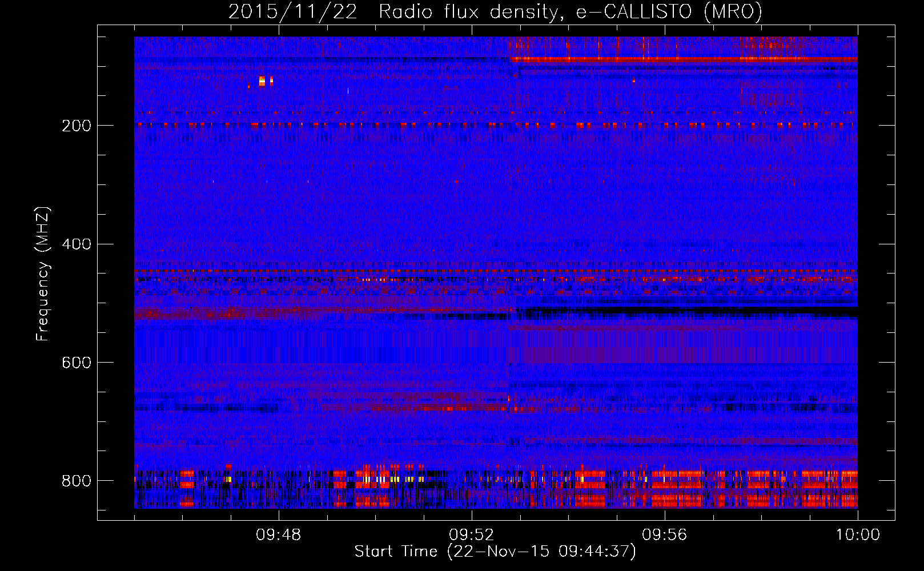Click the 200 frequency tick label
This screenshot has height=571, width=924.
(76, 126)
